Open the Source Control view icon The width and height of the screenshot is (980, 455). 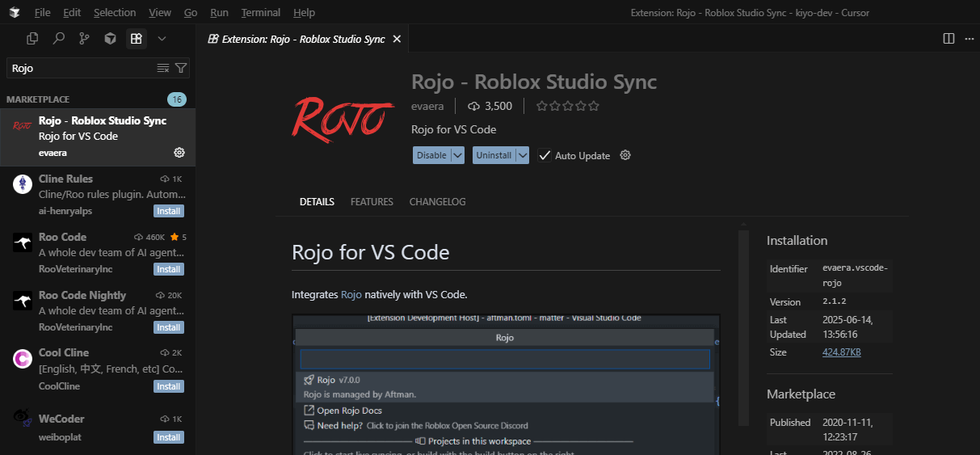(x=84, y=38)
